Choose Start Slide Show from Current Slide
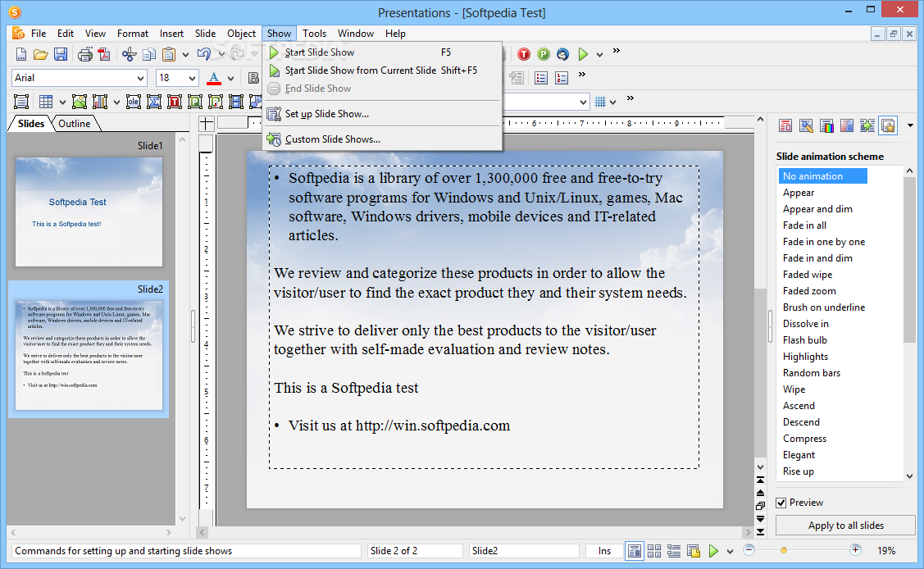The height and width of the screenshot is (569, 924). (x=382, y=70)
